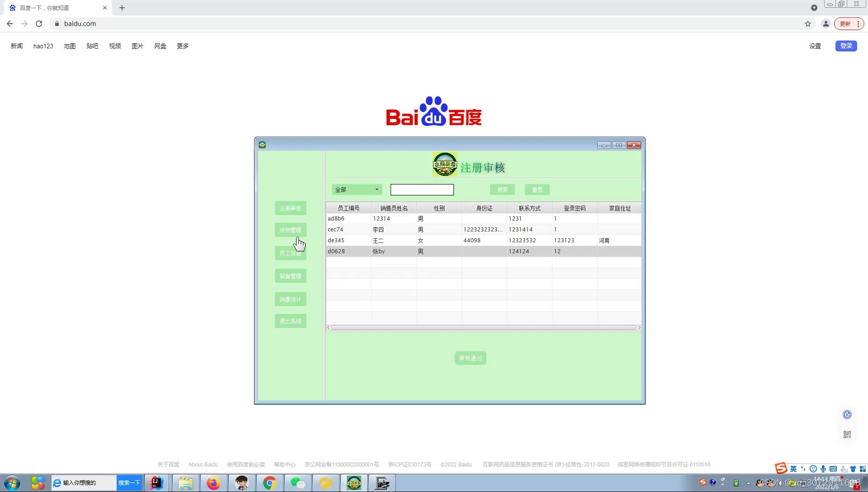Click the 河南 address cell

point(619,240)
